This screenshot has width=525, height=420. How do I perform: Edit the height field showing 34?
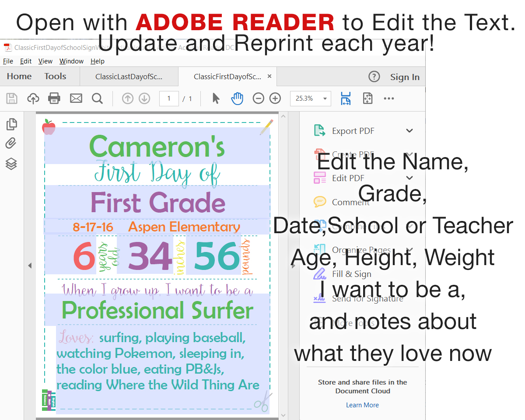(146, 255)
